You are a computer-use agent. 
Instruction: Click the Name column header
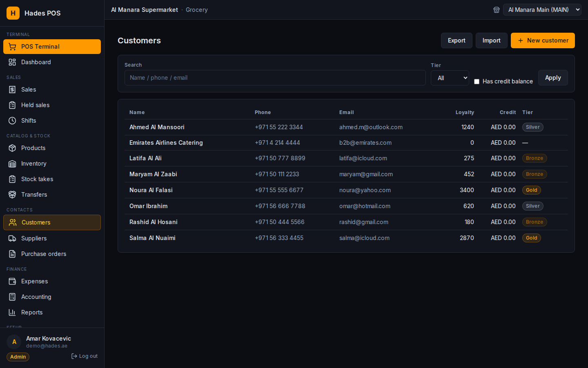(137, 112)
